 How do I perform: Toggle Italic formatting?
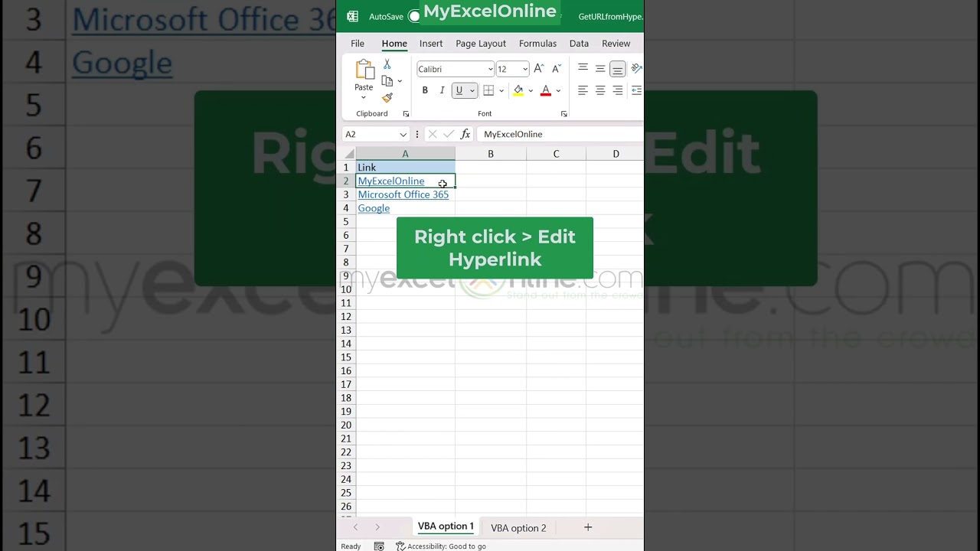tap(442, 90)
